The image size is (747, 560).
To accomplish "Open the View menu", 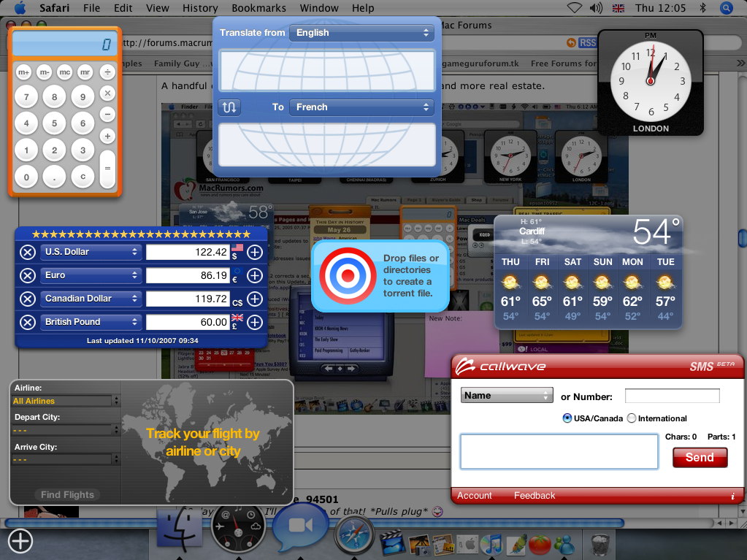I will tap(157, 8).
